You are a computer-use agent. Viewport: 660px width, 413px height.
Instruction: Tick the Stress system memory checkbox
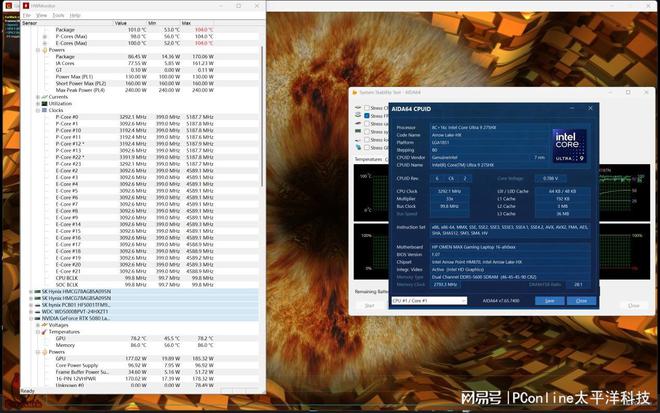[x=367, y=132]
